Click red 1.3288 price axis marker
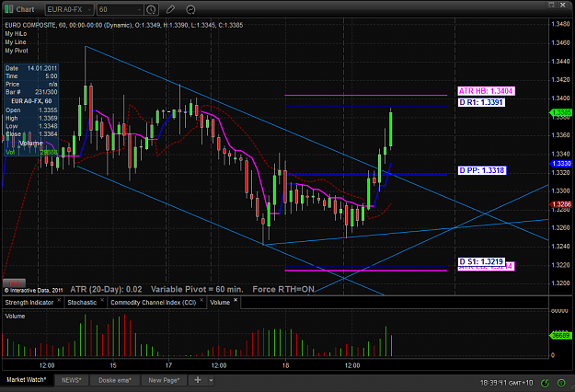575x392 pixels. pos(561,204)
